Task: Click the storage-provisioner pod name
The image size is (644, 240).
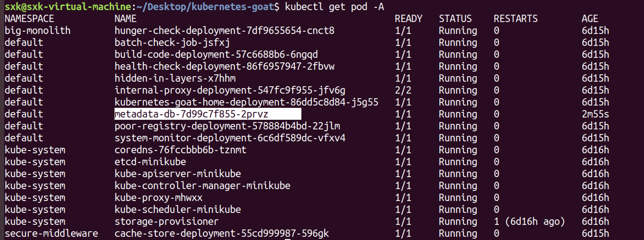Action: click(x=166, y=221)
